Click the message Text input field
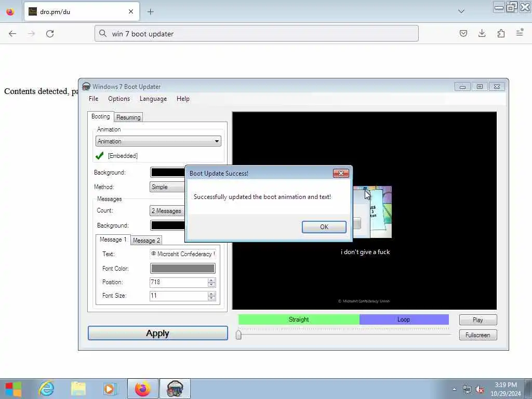The image size is (532, 399). (x=183, y=254)
